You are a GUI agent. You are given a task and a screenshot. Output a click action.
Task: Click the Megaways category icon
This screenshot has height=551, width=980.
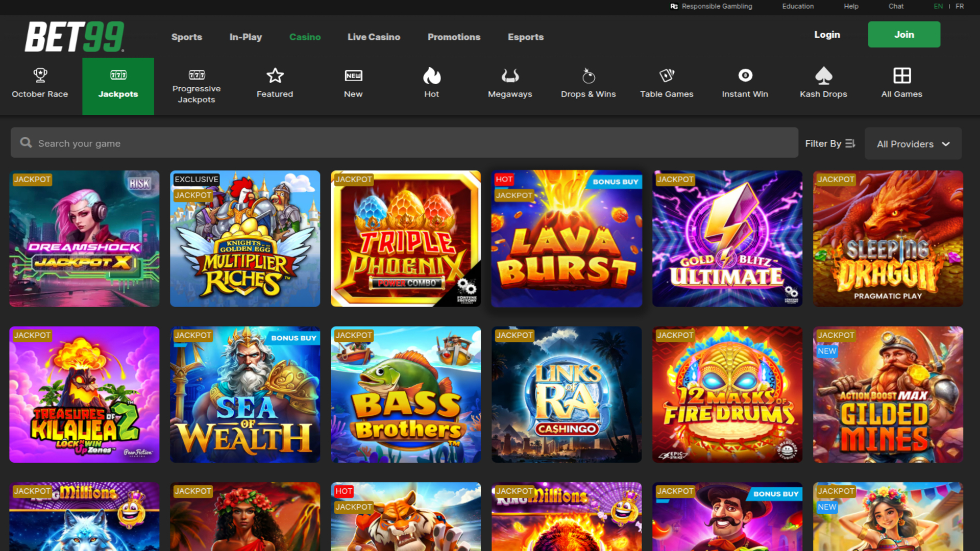(x=510, y=77)
